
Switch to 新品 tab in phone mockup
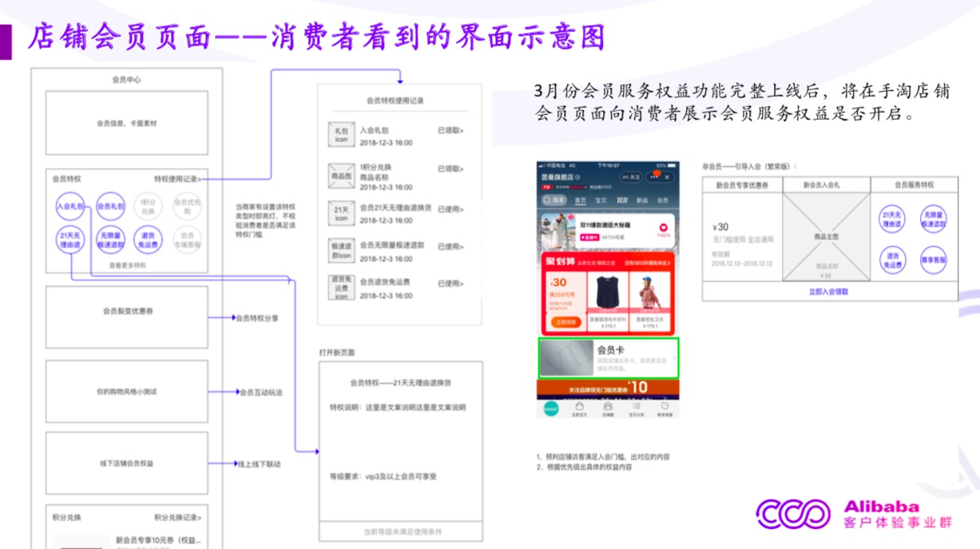(642, 200)
